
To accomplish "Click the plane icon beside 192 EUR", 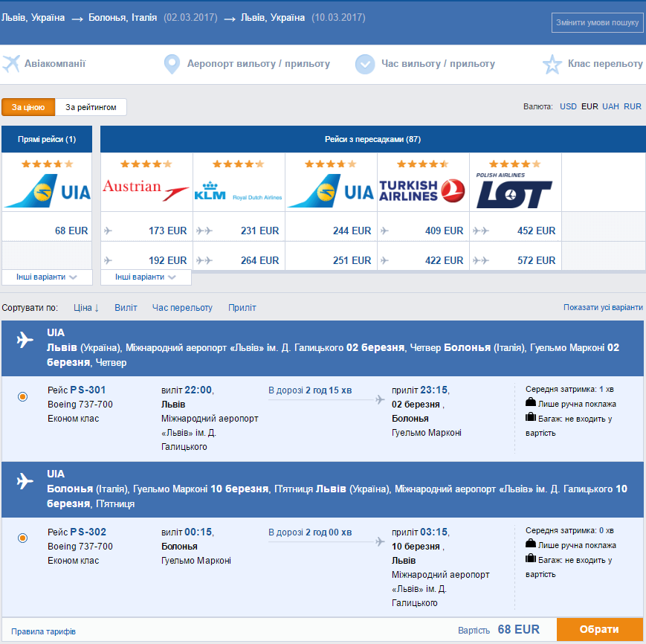I will click(108, 260).
